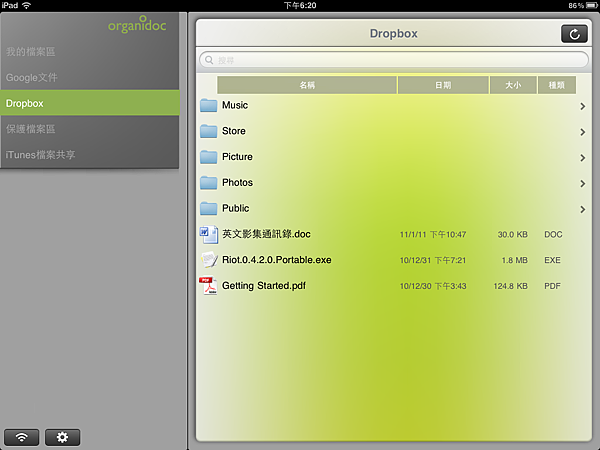This screenshot has height=450, width=600.
Task: Refresh the Dropbox file list
Action: 574,34
